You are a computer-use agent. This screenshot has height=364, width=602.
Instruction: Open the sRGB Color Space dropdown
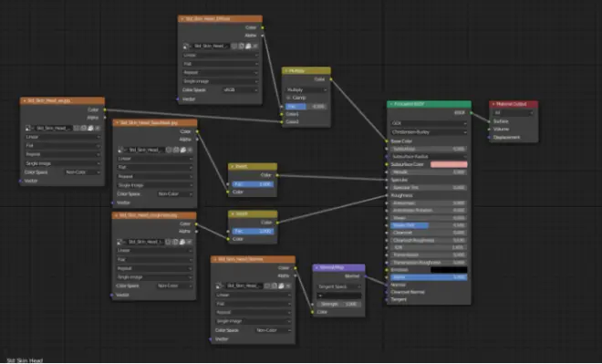240,89
